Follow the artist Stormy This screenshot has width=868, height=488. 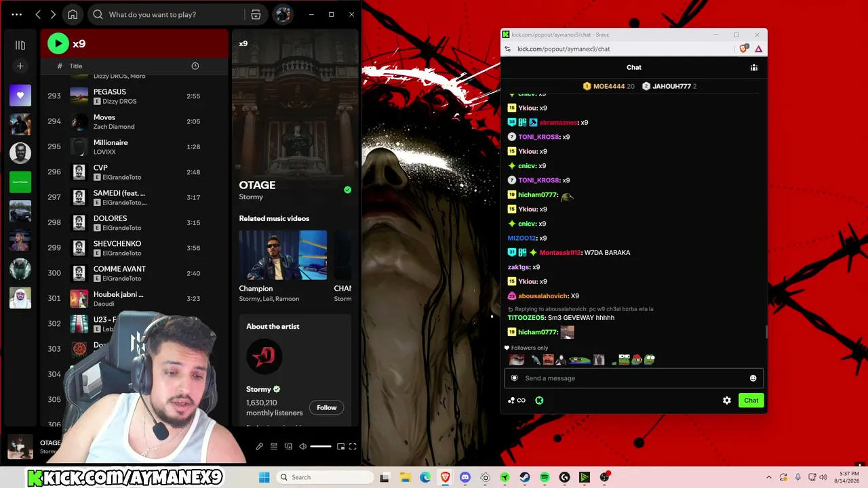pos(326,407)
